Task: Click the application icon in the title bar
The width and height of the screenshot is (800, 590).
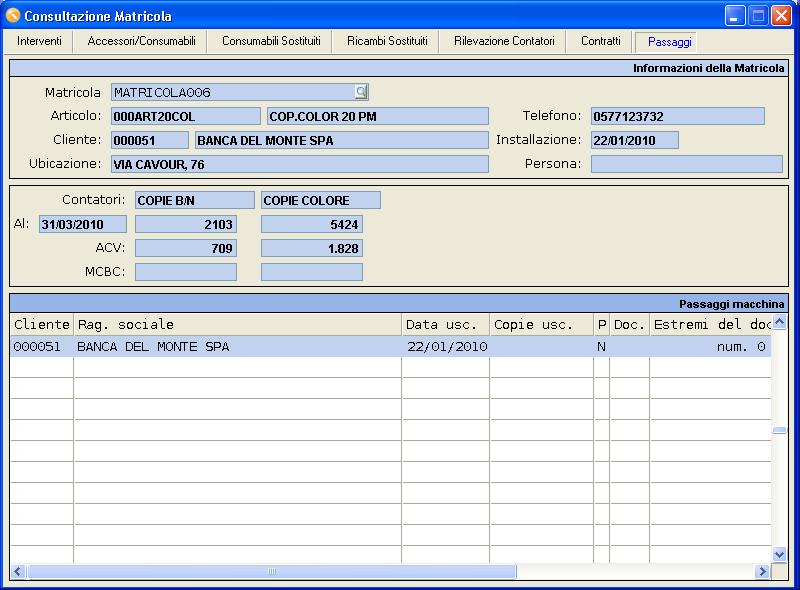Action: 12,16
